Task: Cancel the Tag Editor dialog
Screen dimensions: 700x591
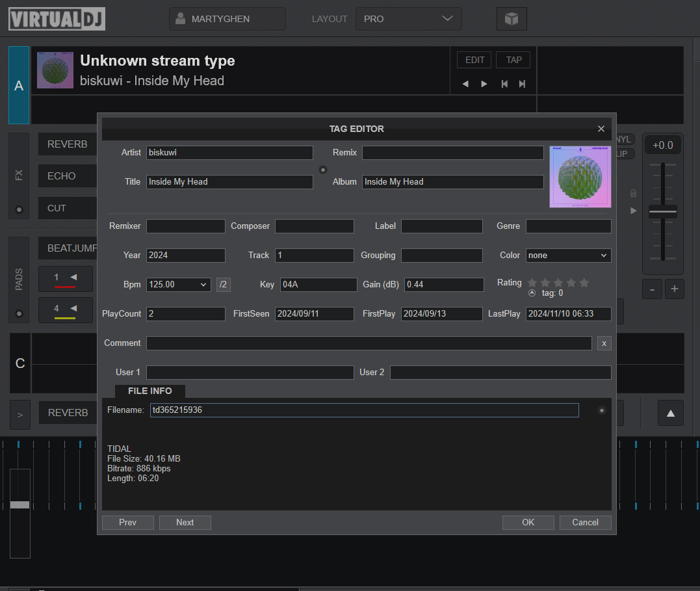Action: pos(585,523)
